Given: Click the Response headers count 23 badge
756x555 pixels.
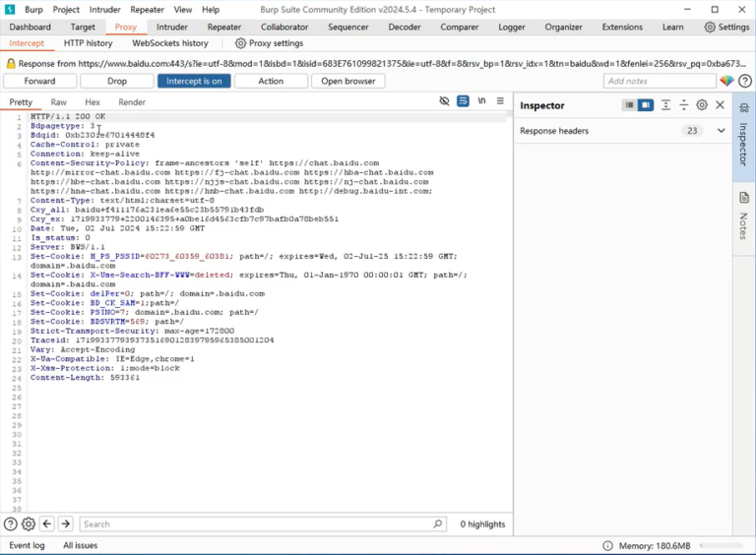Looking at the screenshot, I should 692,131.
